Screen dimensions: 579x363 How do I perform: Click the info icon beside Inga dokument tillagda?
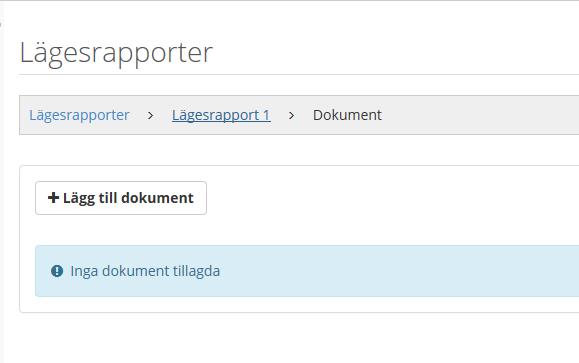(57, 271)
